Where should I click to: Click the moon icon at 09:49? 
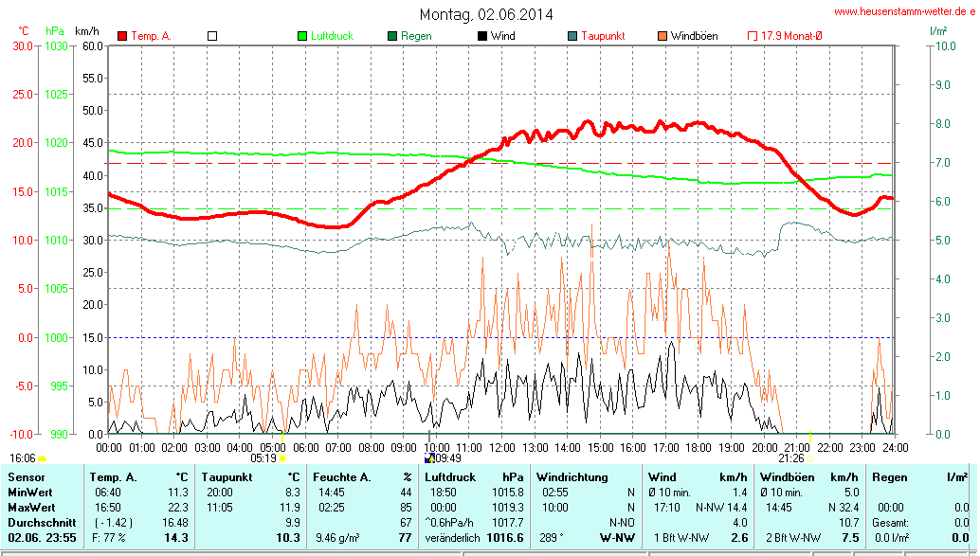429,457
